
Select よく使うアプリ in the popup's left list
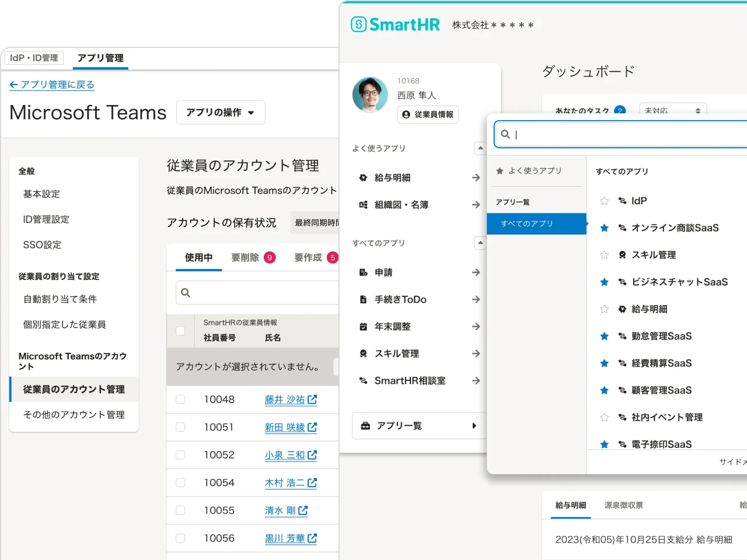(534, 171)
